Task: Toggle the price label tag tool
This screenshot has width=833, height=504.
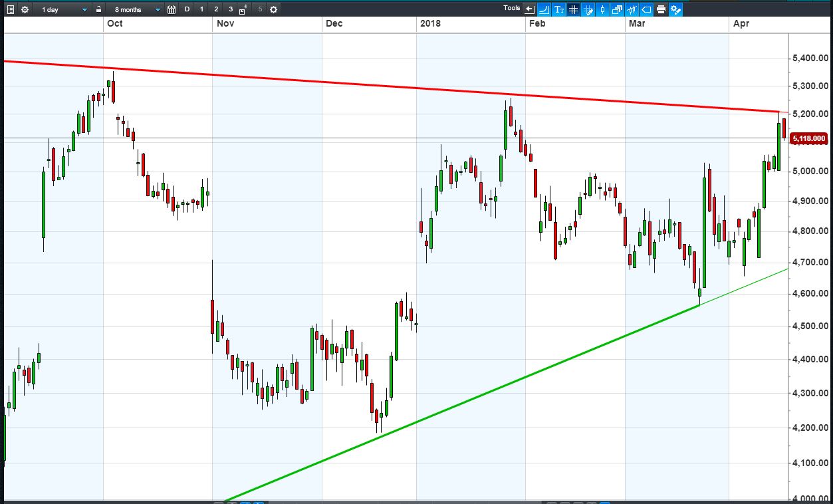Action: 646,9
